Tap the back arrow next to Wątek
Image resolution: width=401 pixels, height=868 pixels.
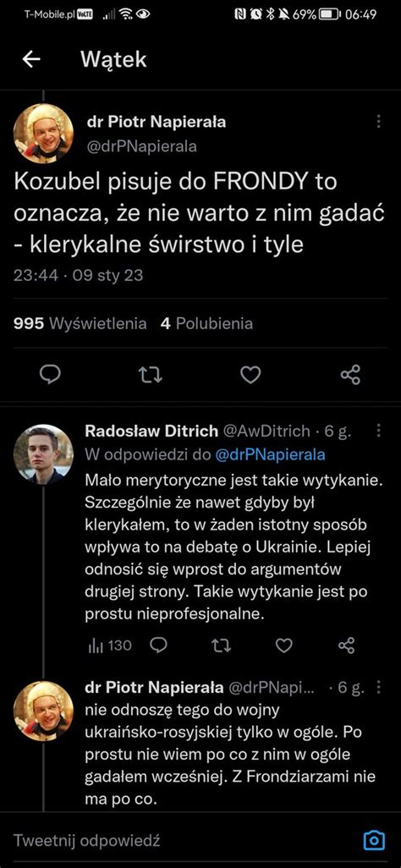31,59
